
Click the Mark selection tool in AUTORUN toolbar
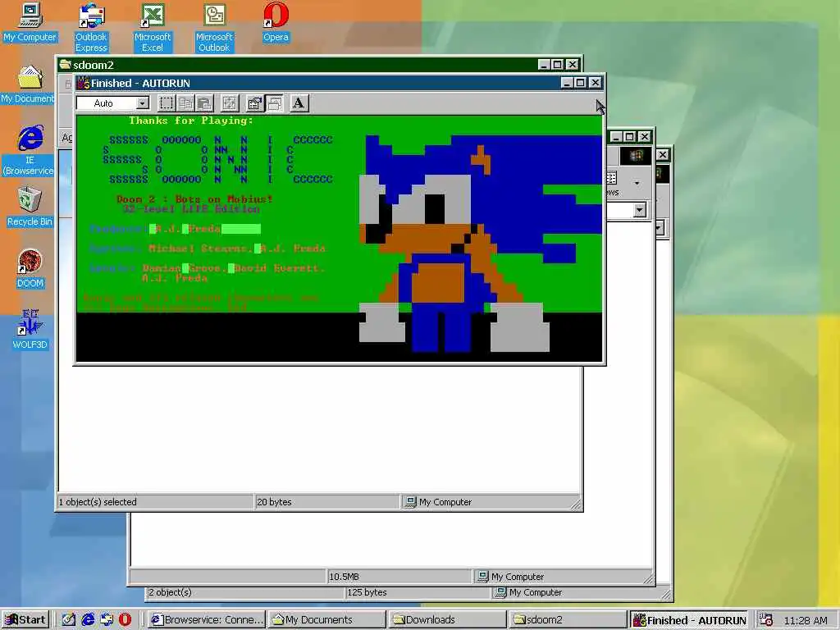pyautogui.click(x=166, y=103)
